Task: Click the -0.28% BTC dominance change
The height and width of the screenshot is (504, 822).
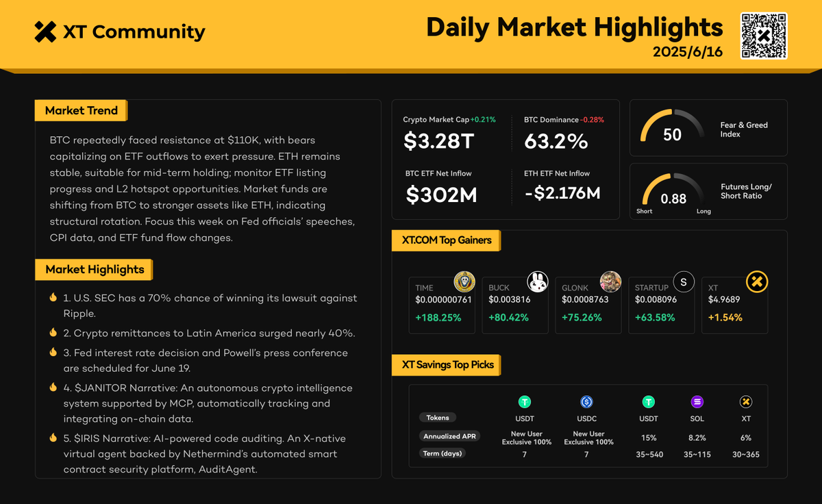Action: click(592, 120)
